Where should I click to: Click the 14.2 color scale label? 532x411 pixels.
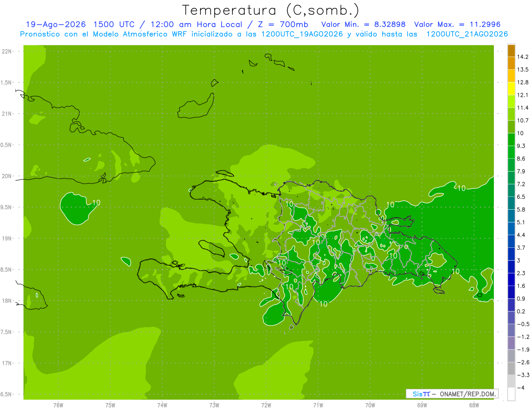(524, 57)
